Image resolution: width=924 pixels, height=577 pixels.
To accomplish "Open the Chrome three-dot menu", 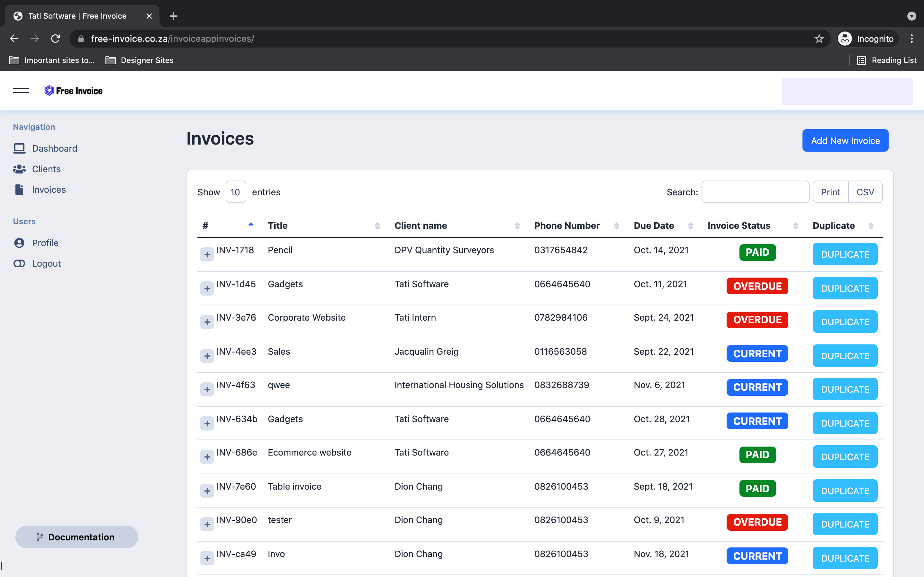I will (912, 39).
